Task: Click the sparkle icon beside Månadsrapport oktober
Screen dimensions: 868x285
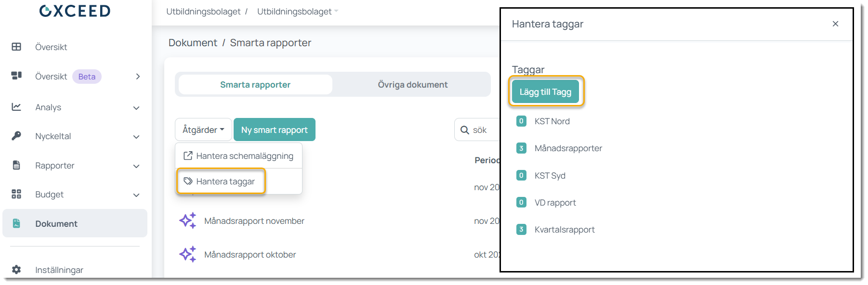Action: tap(188, 254)
